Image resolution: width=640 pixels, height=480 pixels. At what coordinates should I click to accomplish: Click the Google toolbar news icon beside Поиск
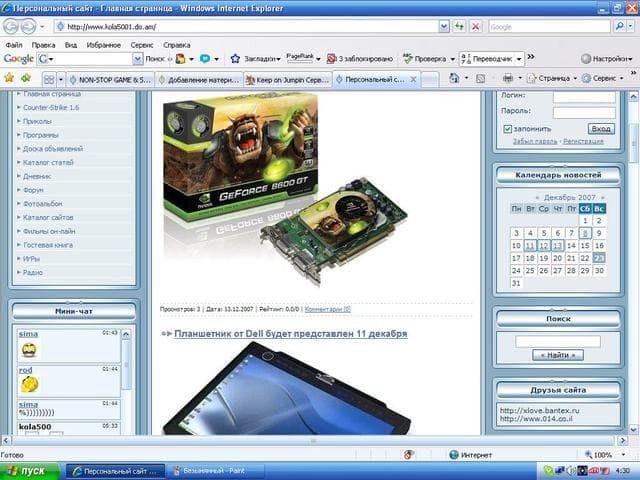click(180, 59)
